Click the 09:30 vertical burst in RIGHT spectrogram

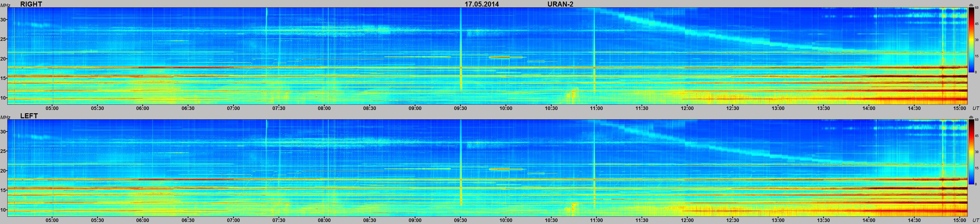pyautogui.click(x=461, y=49)
